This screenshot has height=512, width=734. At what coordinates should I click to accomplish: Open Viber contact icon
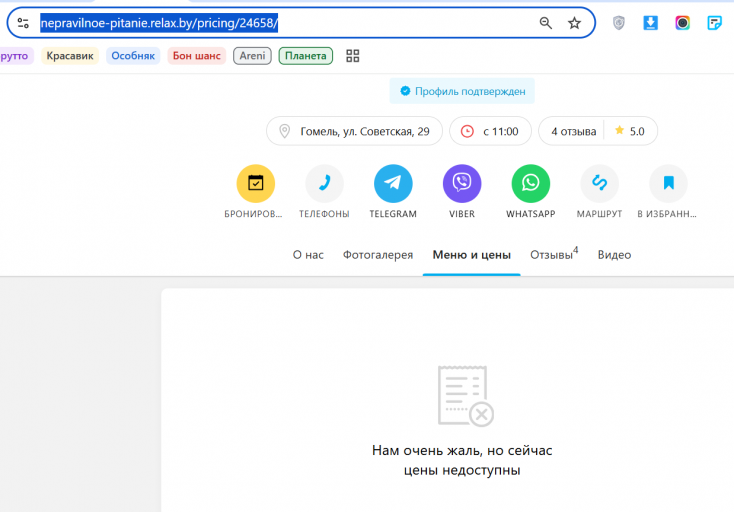click(x=462, y=183)
